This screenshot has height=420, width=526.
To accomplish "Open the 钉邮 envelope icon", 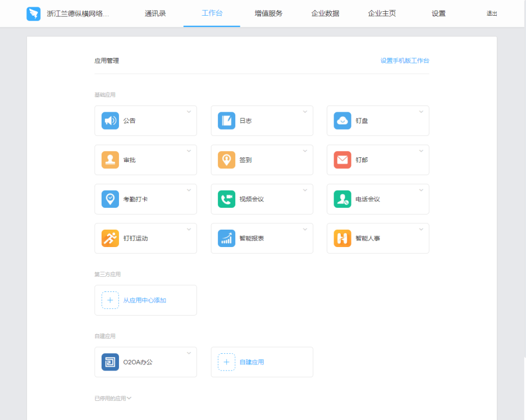I will (x=342, y=160).
